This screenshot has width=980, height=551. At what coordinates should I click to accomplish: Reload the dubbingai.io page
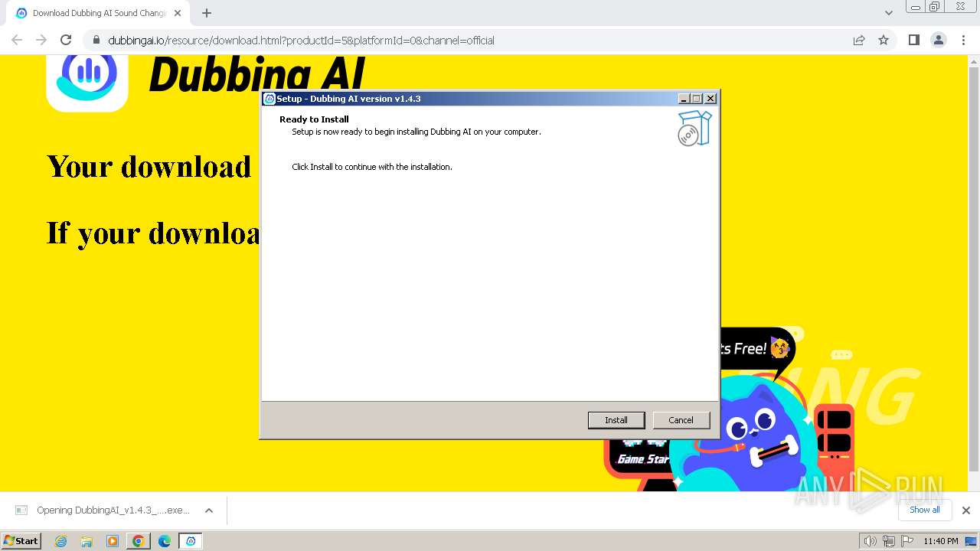pos(66,40)
